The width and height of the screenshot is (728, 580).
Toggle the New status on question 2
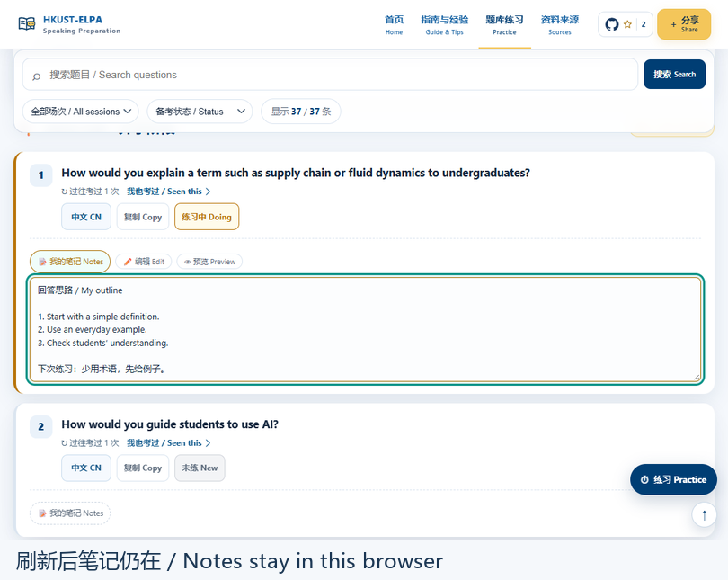200,468
